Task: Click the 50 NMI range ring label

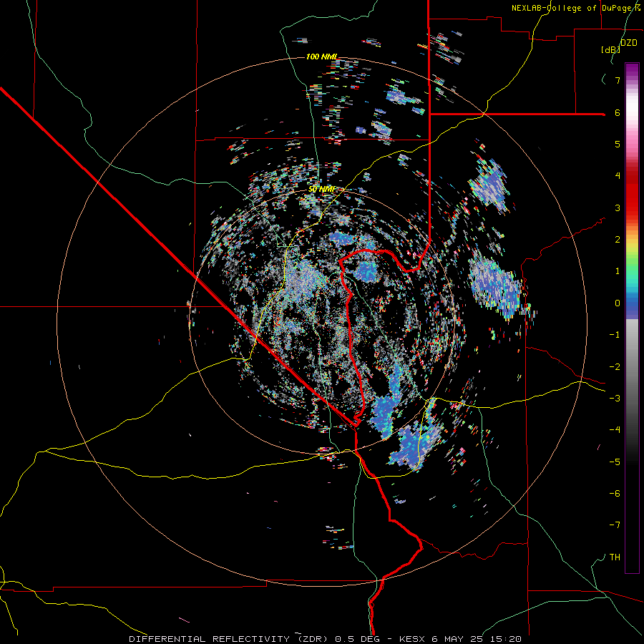Action: (321, 189)
